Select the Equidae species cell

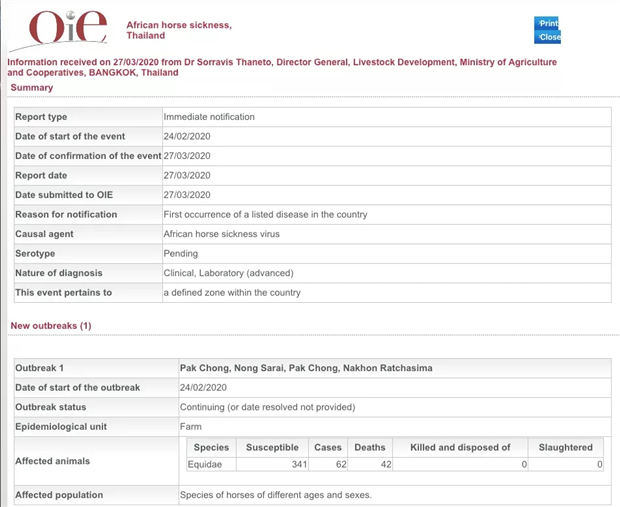pyautogui.click(x=210, y=464)
